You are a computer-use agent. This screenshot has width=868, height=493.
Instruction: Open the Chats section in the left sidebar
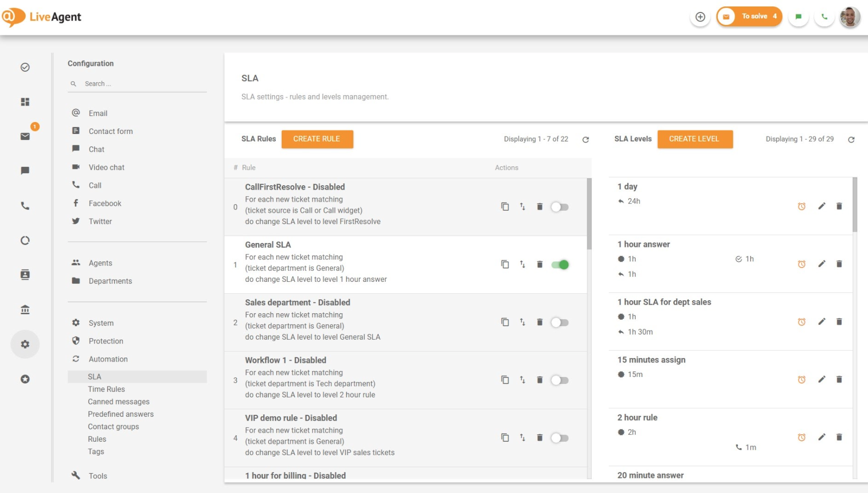[x=25, y=171]
